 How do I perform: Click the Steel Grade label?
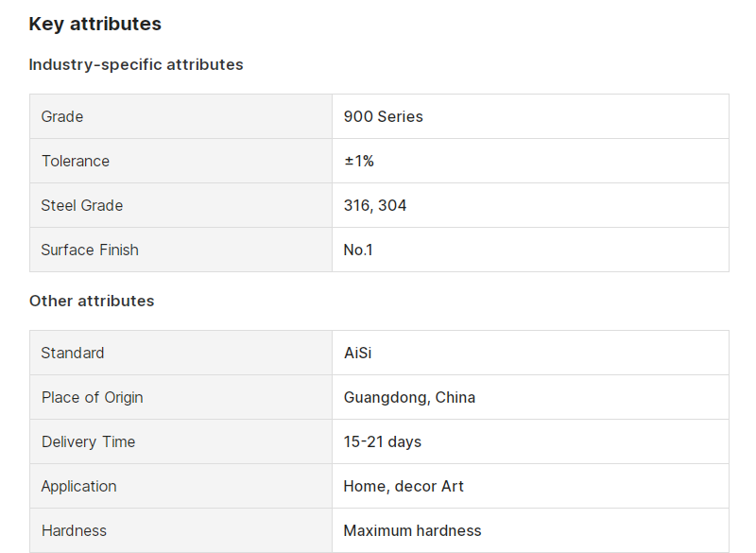(82, 205)
